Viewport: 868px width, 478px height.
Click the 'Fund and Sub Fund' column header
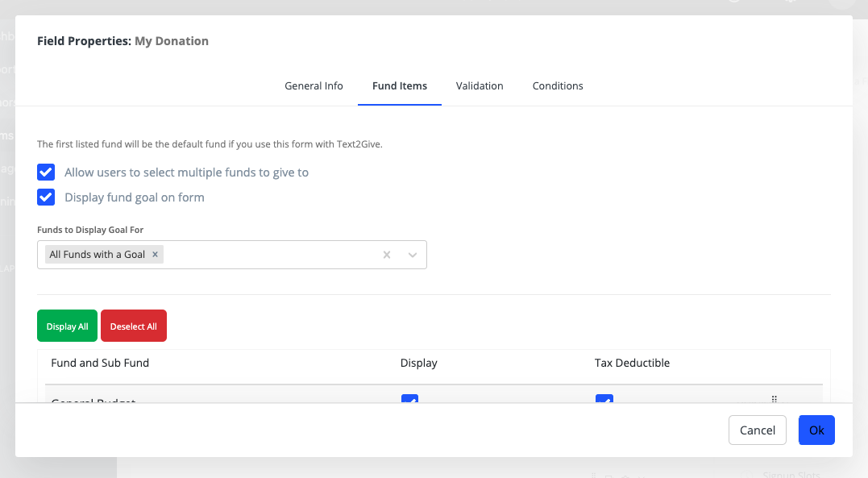click(100, 364)
